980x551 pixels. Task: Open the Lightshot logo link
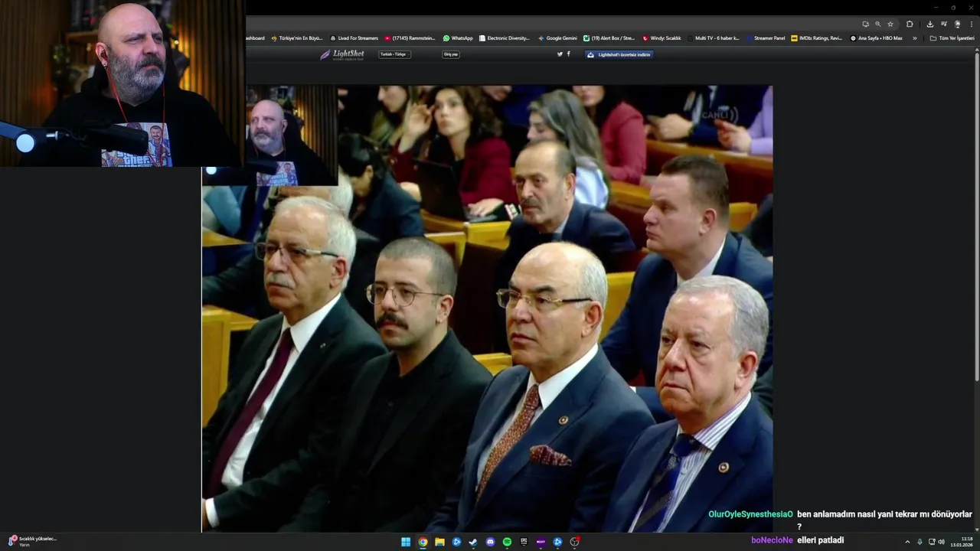(342, 54)
